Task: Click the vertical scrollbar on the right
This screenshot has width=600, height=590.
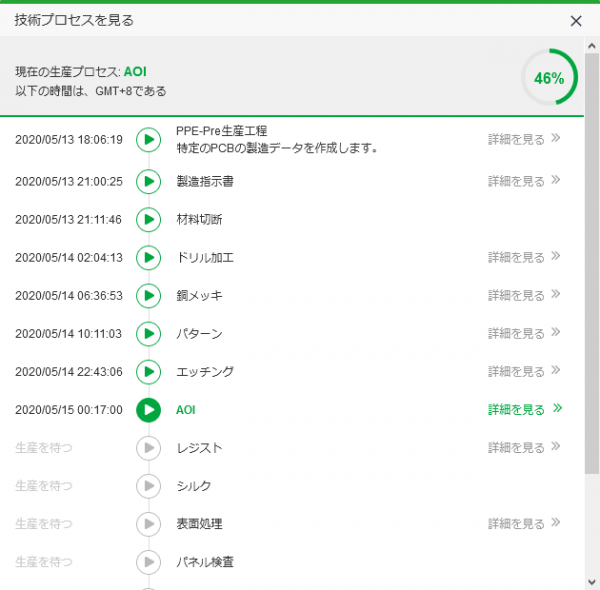Action: coord(592,300)
